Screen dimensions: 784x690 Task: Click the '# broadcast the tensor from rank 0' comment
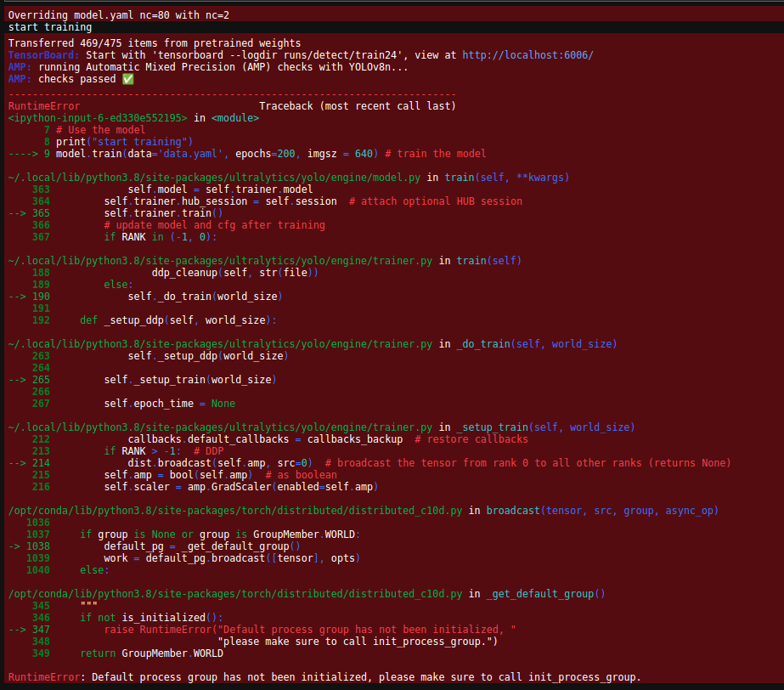(x=528, y=463)
